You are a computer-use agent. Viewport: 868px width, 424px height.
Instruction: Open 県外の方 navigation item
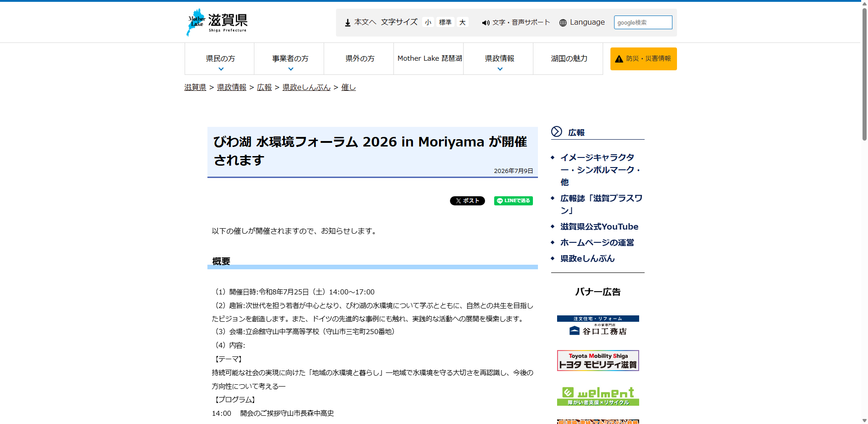pyautogui.click(x=359, y=58)
